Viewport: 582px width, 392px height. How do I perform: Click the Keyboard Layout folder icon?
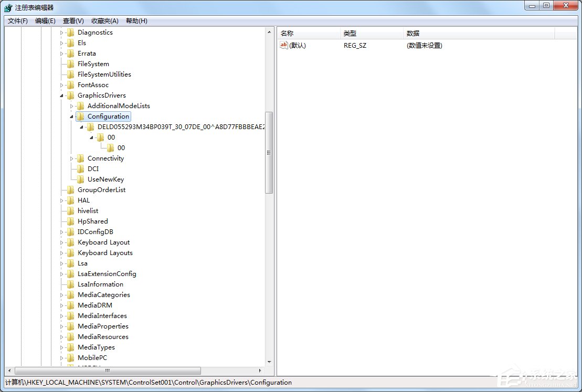[70, 242]
